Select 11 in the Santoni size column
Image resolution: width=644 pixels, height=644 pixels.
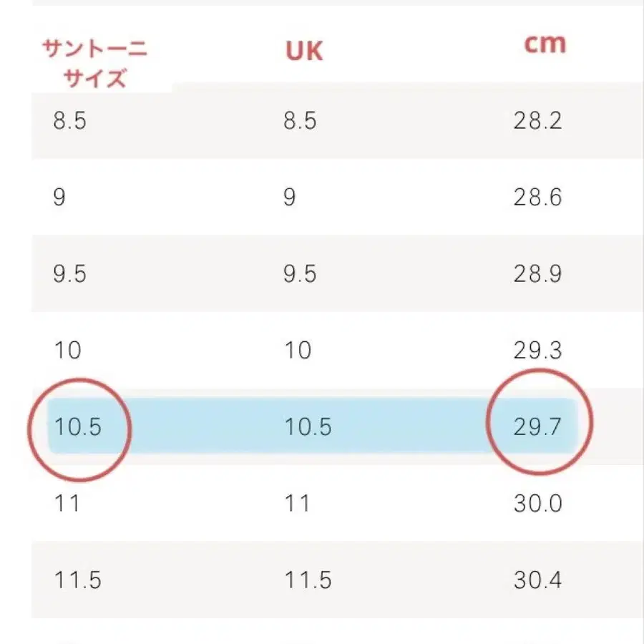pyautogui.click(x=67, y=504)
